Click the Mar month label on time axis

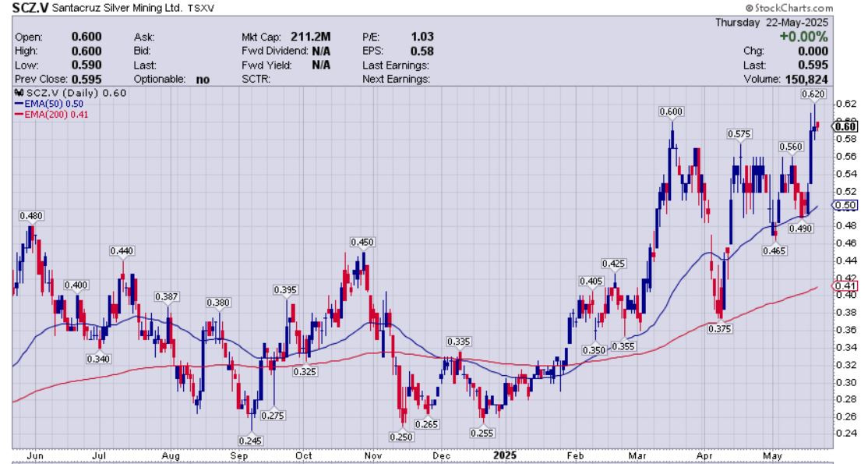point(637,455)
